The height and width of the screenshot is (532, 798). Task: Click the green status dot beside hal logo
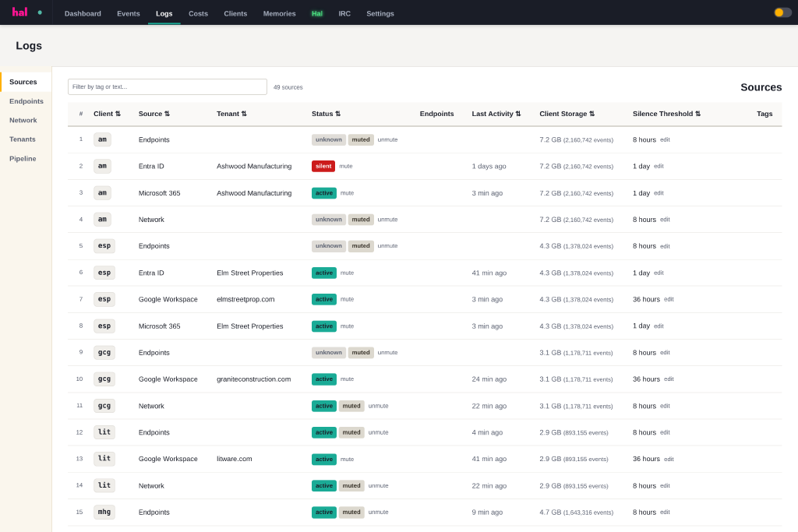(x=40, y=12)
